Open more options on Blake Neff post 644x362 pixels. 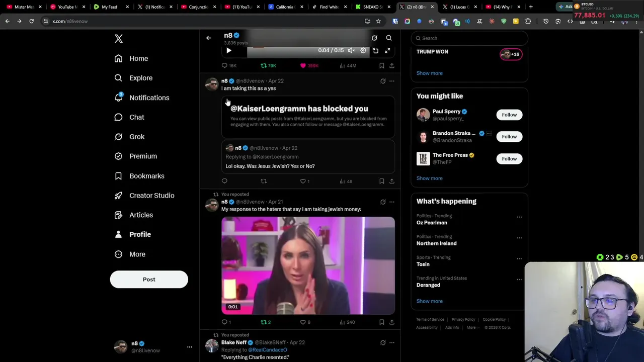pos(391,343)
